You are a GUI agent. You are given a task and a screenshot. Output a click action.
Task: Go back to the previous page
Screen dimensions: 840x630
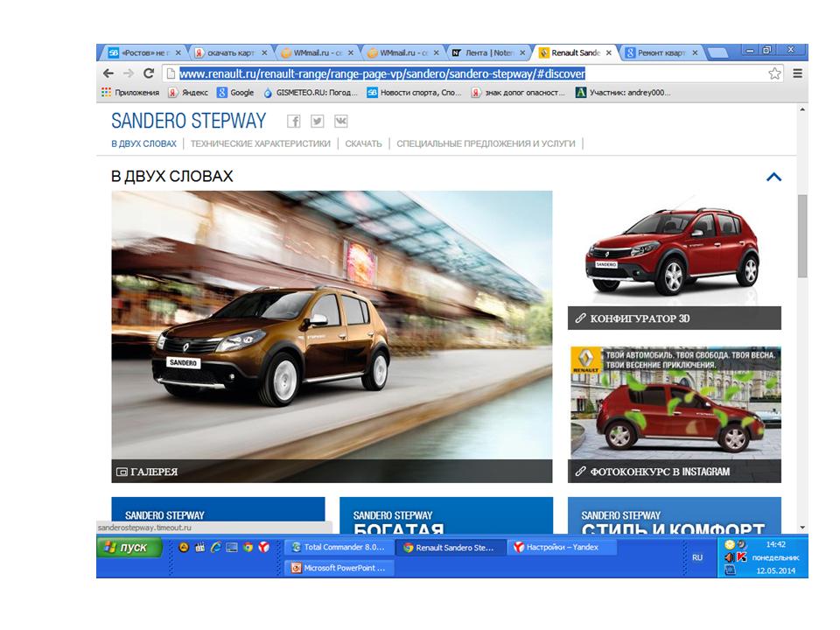click(x=108, y=73)
